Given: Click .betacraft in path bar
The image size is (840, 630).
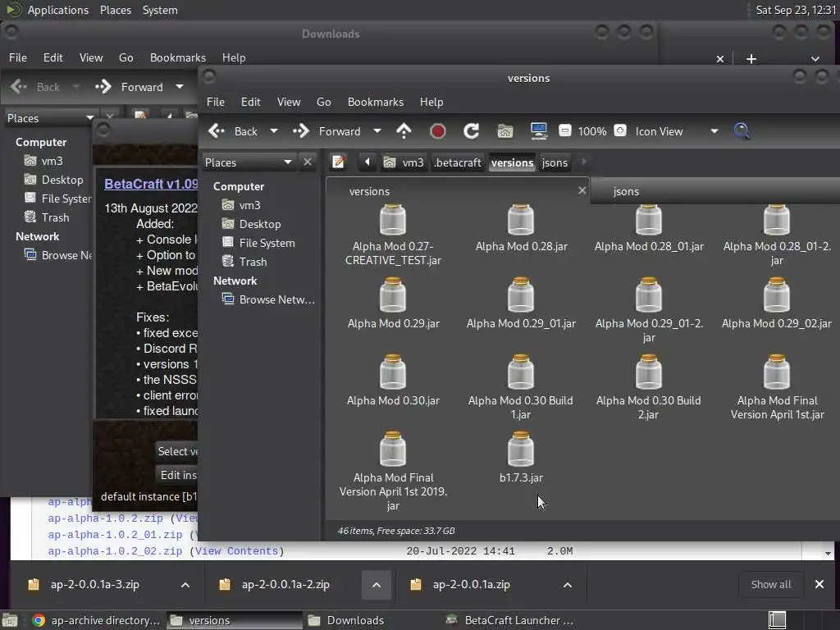Looking at the screenshot, I should click(x=458, y=162).
